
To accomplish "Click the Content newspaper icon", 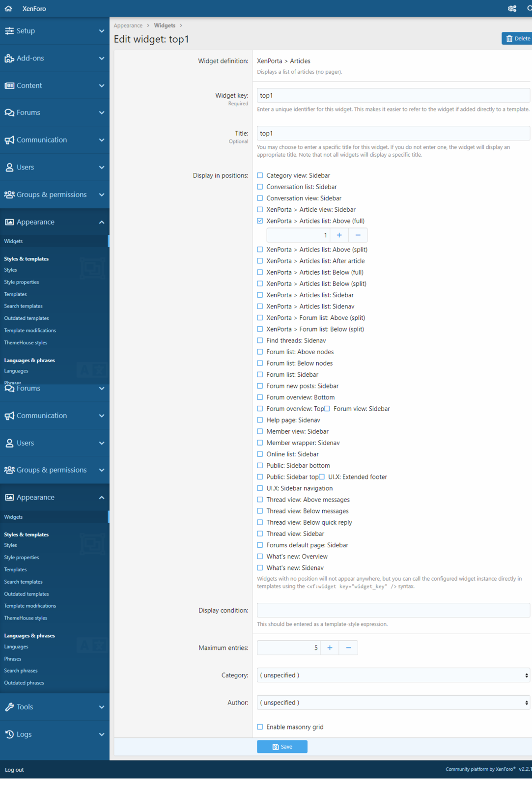I will coord(9,85).
